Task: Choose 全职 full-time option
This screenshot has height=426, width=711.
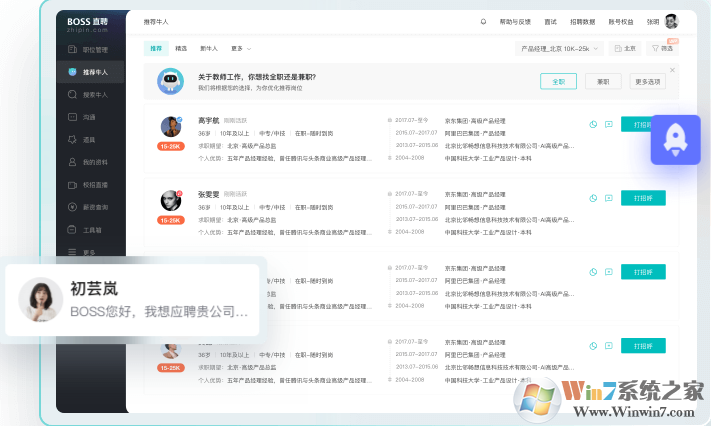Action: coord(558,81)
